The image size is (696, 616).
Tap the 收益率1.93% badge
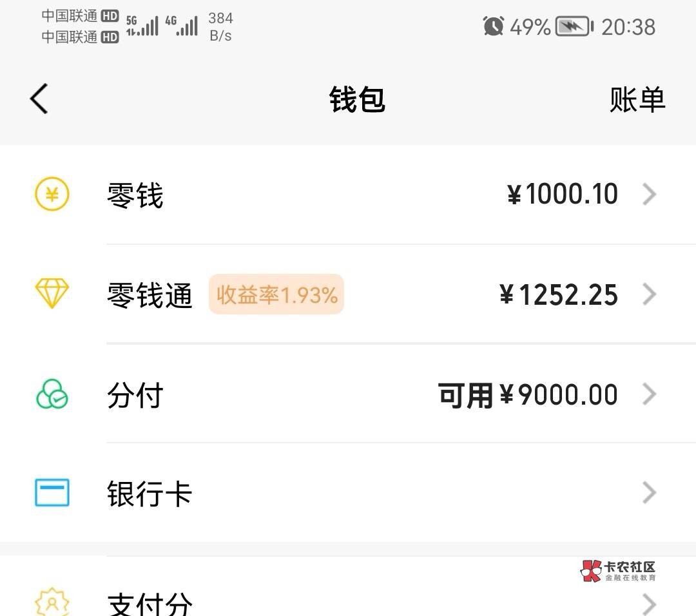(x=276, y=294)
